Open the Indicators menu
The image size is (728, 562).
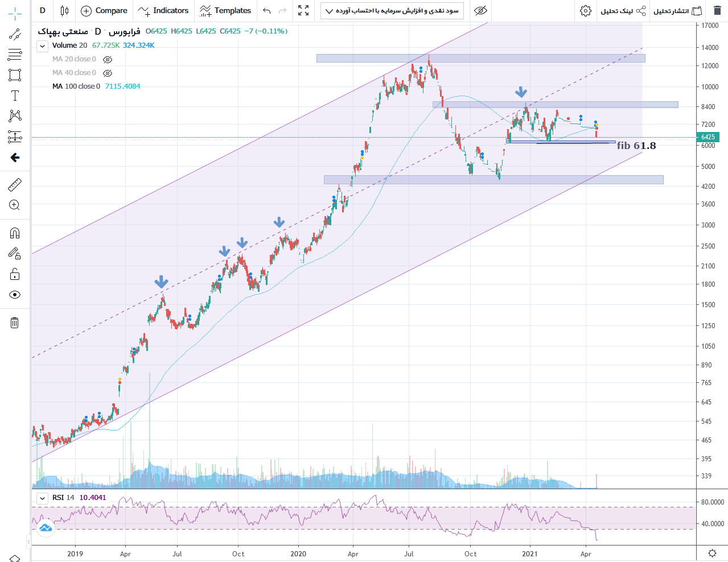coord(163,11)
